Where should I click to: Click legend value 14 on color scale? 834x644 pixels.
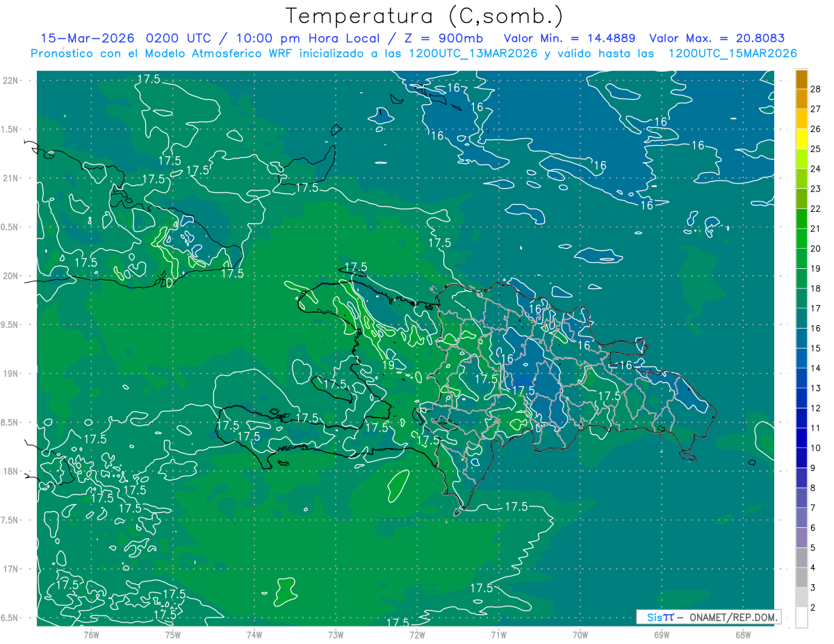815,368
